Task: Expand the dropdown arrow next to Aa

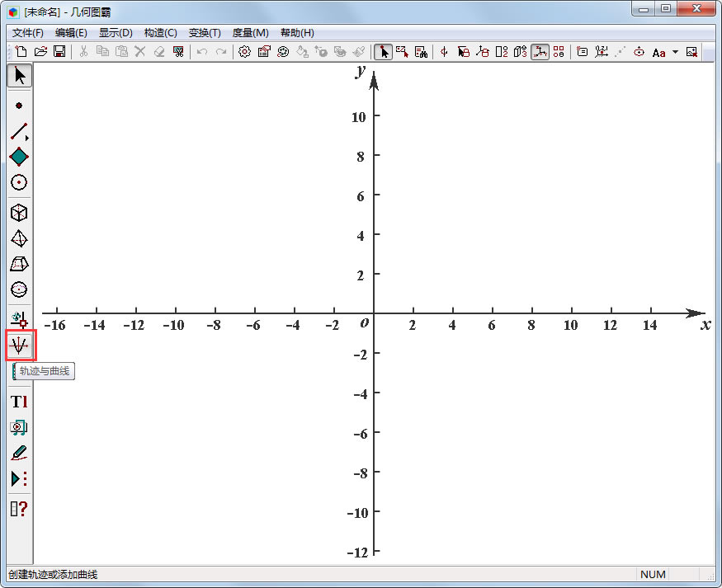Action: [675, 52]
